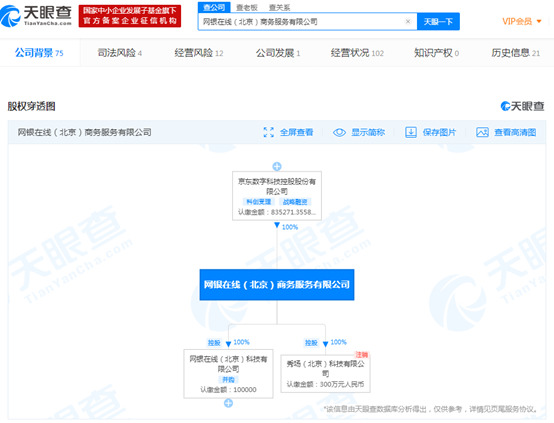Expand subsidiaries below 网银在线（北京）科技 node
The image size is (554, 423).
(228, 403)
